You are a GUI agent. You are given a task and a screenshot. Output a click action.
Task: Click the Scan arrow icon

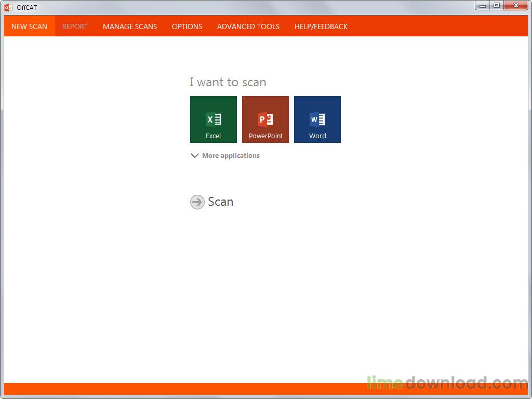pos(197,202)
